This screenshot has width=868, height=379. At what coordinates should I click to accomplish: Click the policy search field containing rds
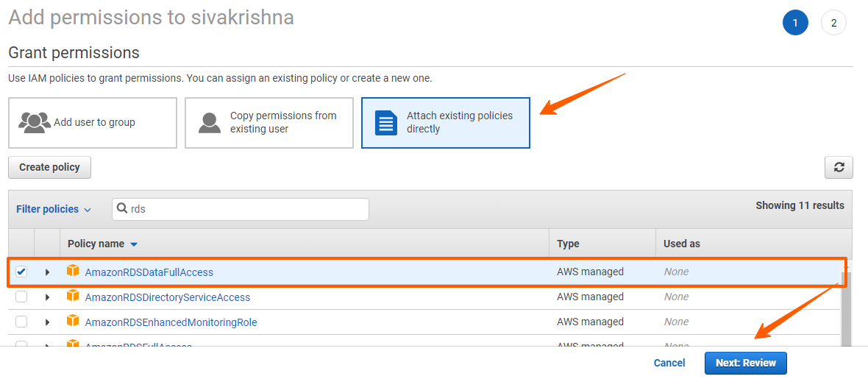(241, 210)
